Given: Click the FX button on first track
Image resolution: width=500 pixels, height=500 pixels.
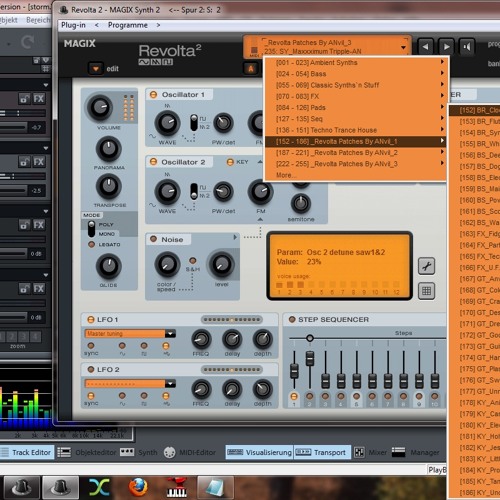Looking at the screenshot, I should point(38,99).
